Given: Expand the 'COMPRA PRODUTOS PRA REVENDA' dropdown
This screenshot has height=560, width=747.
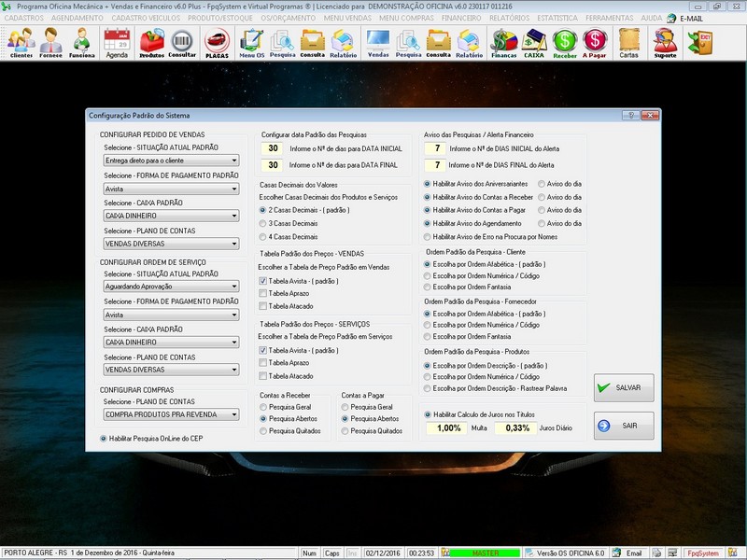Looking at the screenshot, I should tap(233, 415).
